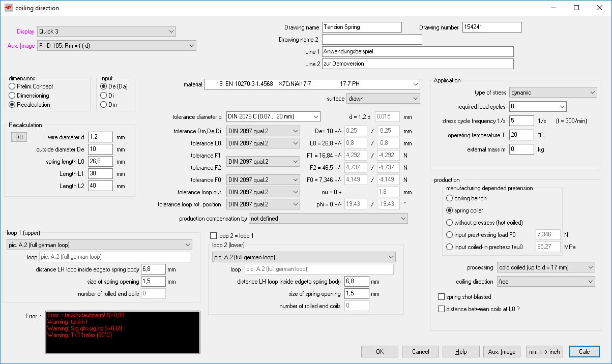This screenshot has height=364, width=612.
Task: Open the Aux. Image dropdown list
Action: 116,46
